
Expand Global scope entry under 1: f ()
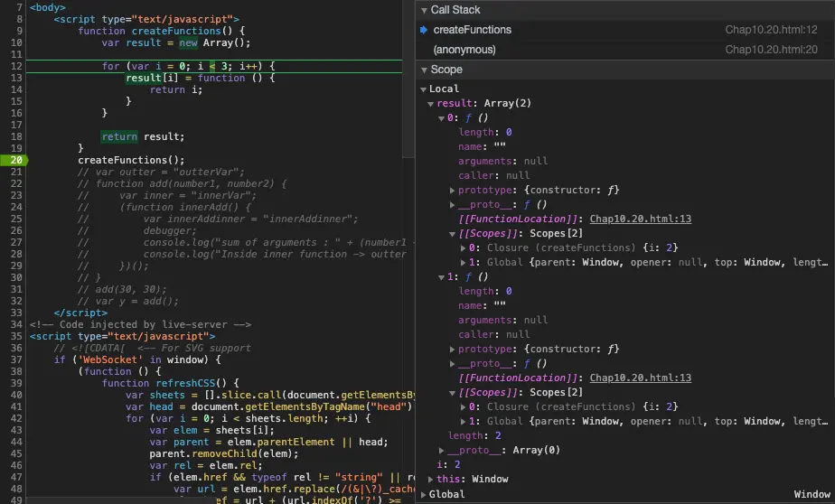click(463, 422)
